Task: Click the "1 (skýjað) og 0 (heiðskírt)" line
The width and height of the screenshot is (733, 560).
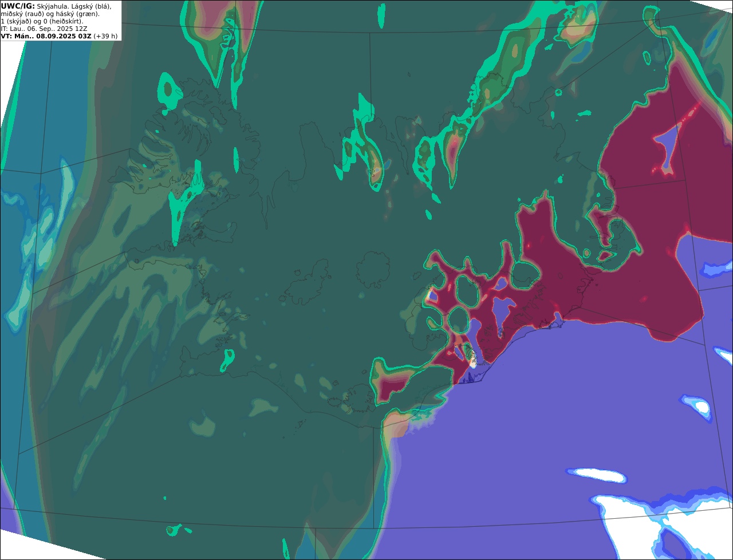Action: pyautogui.click(x=42, y=21)
